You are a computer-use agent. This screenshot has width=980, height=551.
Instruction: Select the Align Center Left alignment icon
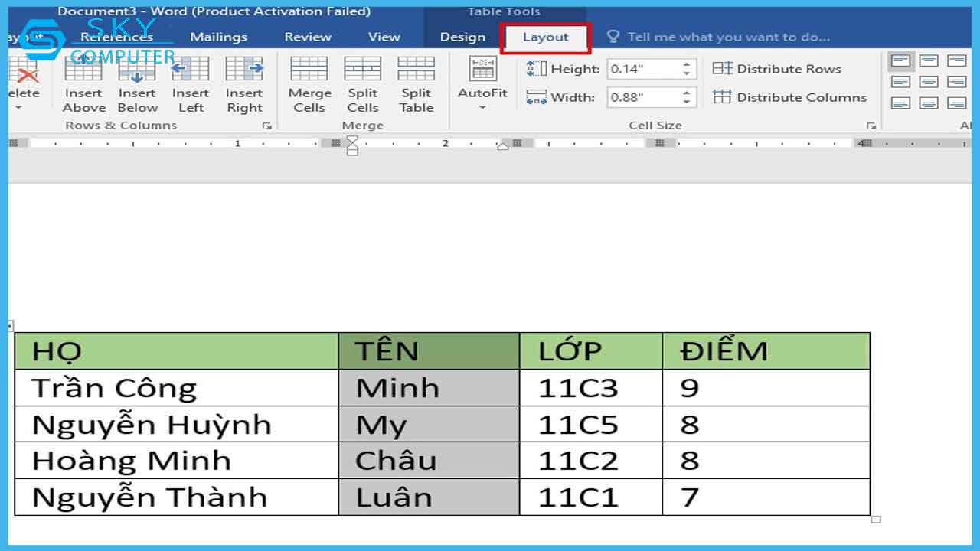(901, 82)
